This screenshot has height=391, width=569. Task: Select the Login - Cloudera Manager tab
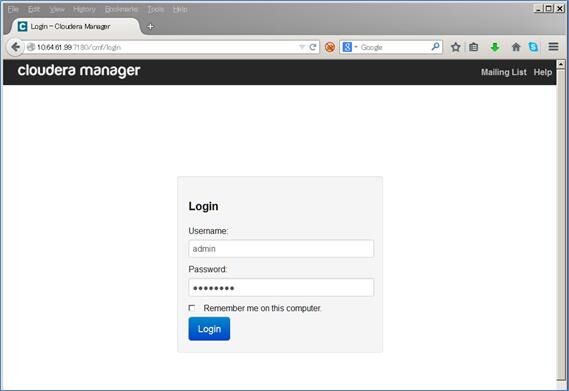74,27
